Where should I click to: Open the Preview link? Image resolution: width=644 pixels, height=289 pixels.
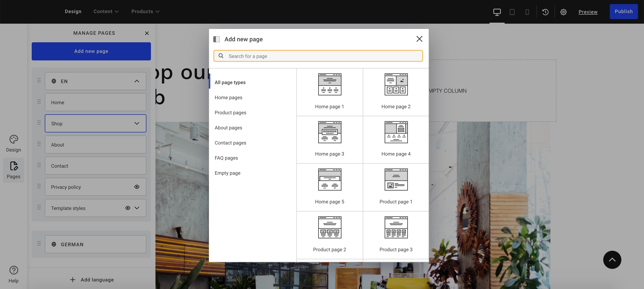[588, 12]
